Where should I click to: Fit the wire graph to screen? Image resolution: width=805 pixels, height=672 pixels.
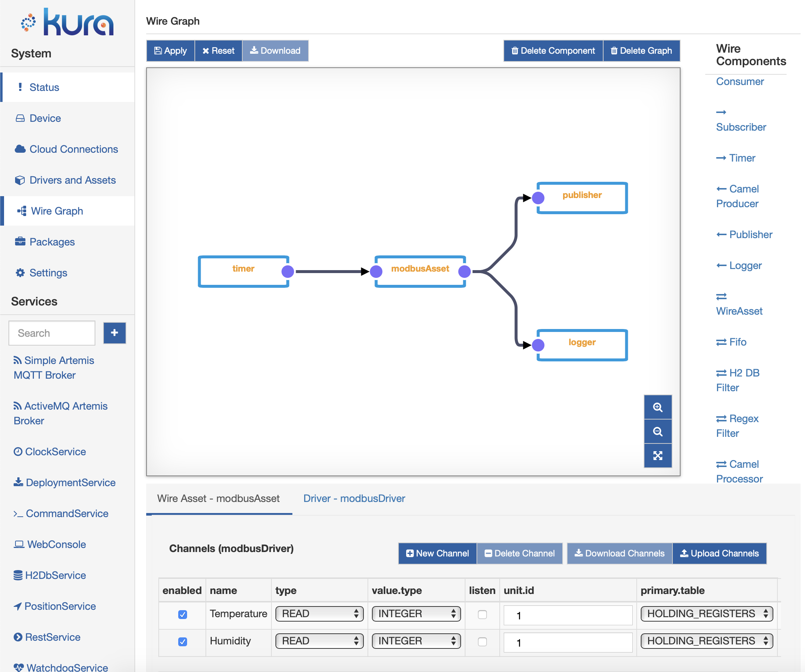[x=658, y=456]
